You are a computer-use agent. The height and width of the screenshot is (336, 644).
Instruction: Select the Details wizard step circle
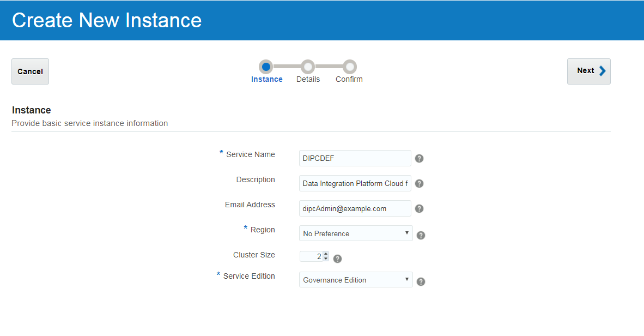coord(308,66)
